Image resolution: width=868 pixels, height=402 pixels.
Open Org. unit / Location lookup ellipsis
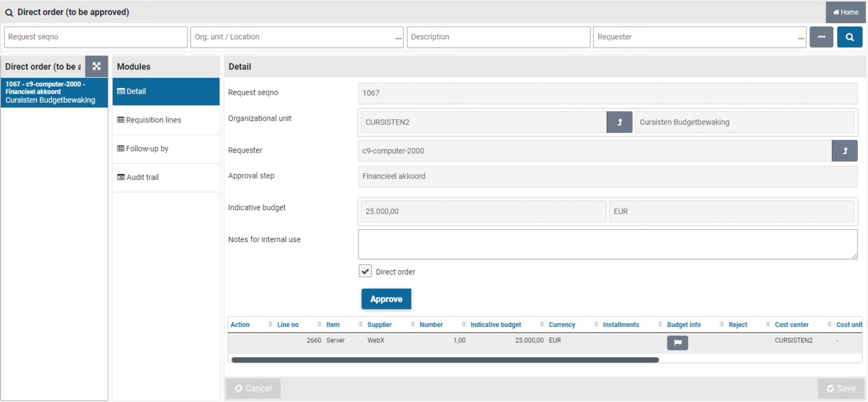point(398,38)
